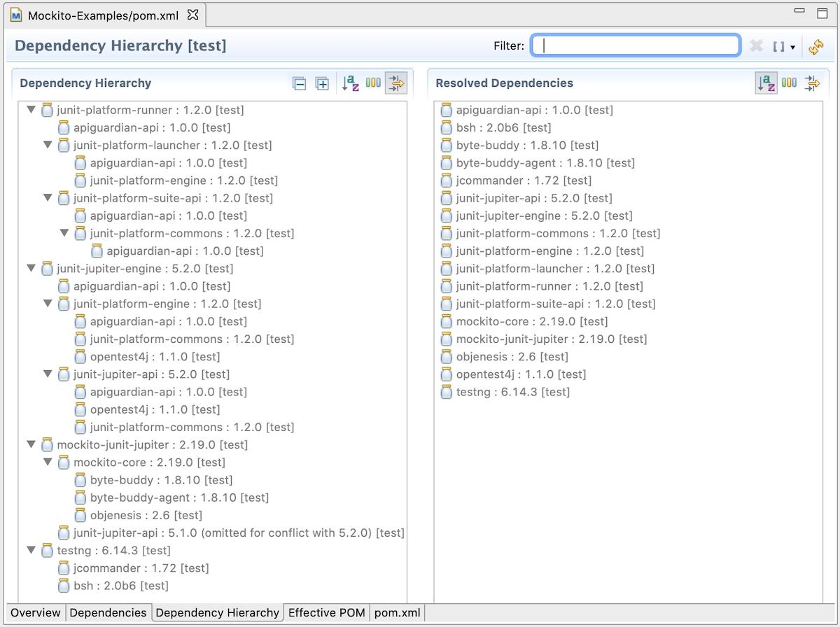The height and width of the screenshot is (627, 840).
Task: Collapse junit-platform-commons under suite-api
Action: (x=64, y=233)
